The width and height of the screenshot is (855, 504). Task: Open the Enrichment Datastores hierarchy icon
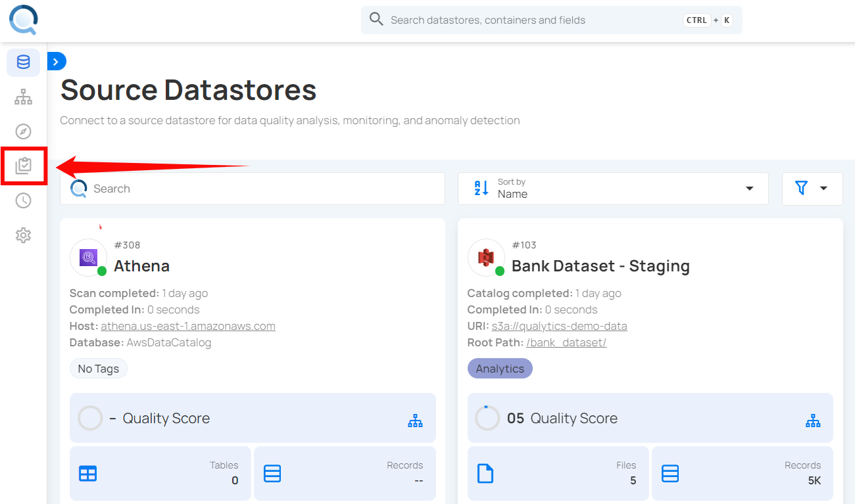point(23,97)
